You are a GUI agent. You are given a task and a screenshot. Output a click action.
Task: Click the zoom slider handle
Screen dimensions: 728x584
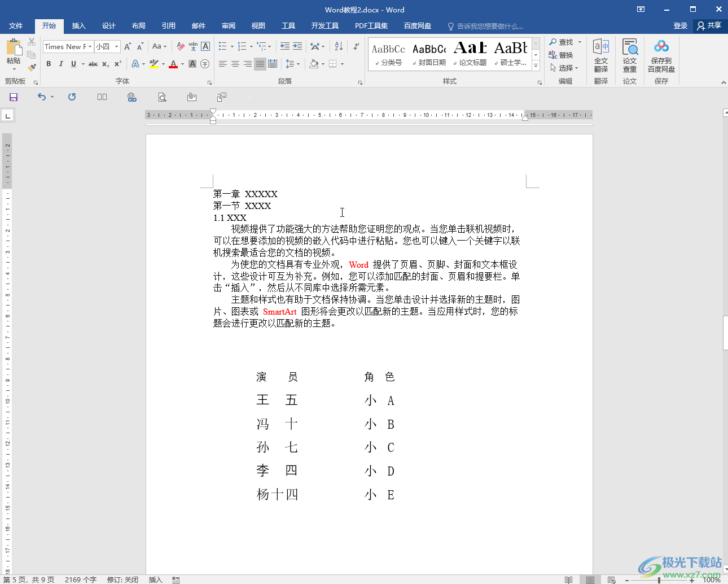click(x=659, y=580)
